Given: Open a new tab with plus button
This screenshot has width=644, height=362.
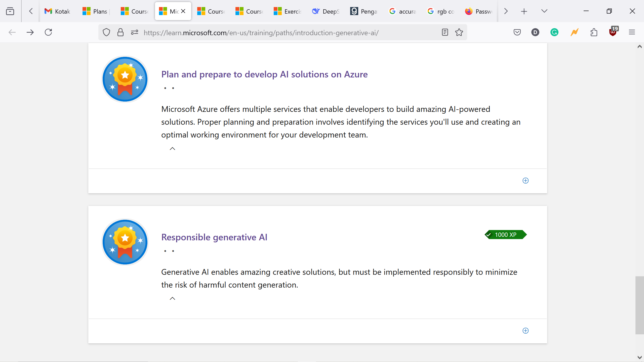Looking at the screenshot, I should click(x=524, y=11).
